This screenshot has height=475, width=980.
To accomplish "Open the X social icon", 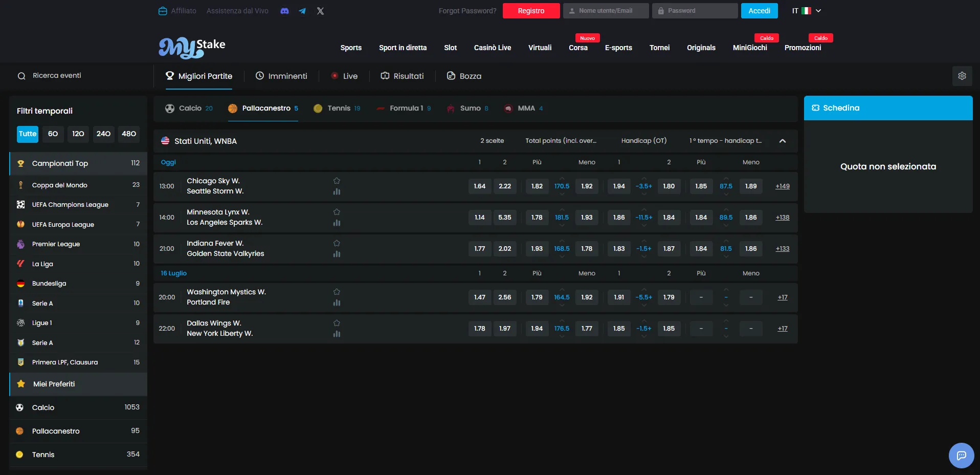I will 320,11.
